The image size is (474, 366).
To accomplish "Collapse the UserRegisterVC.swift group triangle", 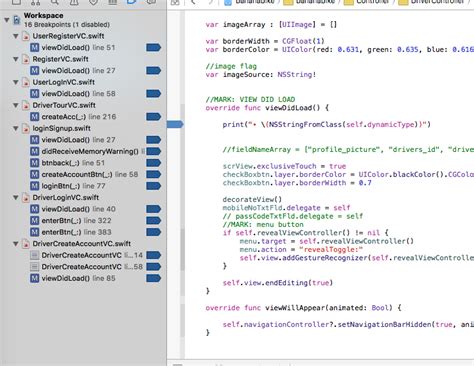I will point(16,36).
